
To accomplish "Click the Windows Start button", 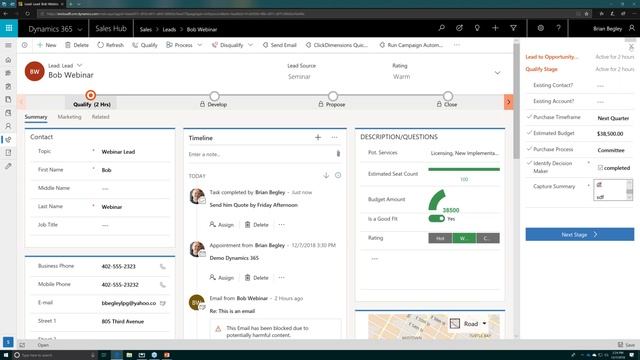I will (6, 355).
